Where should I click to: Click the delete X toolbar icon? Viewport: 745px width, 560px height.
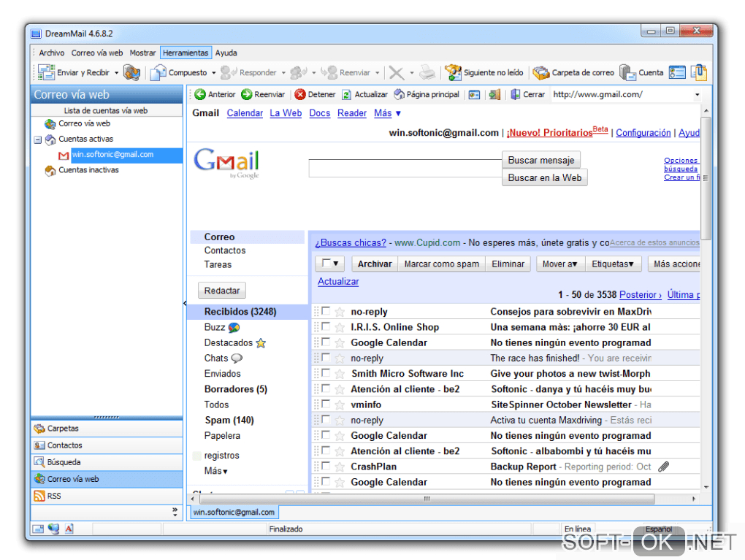[x=397, y=73]
